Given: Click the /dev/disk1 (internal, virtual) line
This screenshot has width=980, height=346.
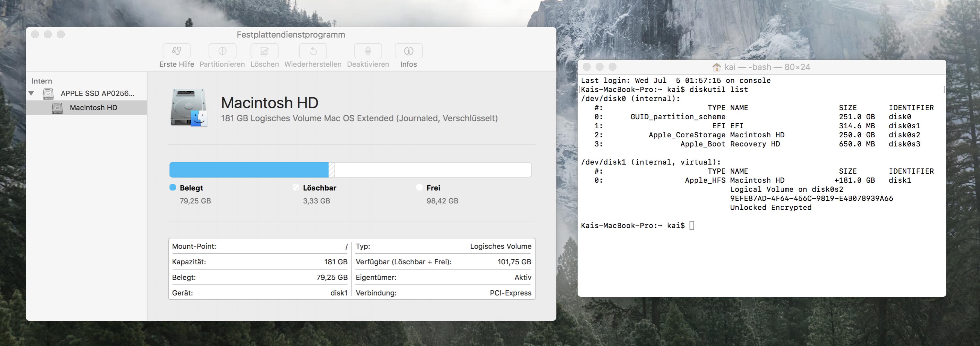Looking at the screenshot, I should pyautogui.click(x=651, y=162).
